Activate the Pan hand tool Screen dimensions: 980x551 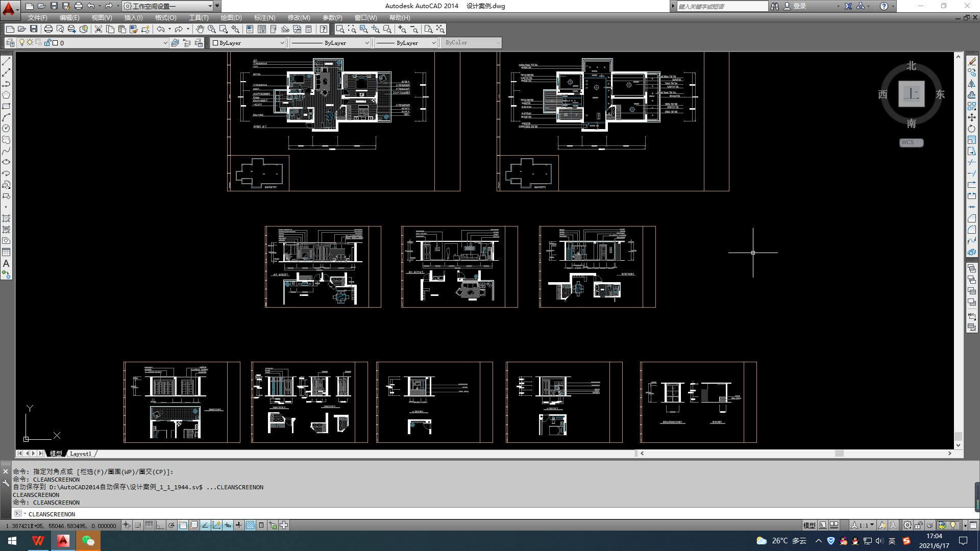pos(200,29)
